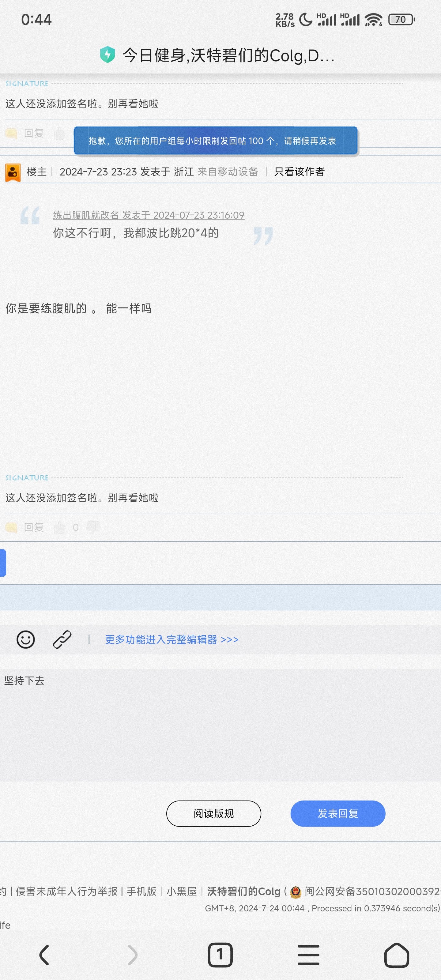
Task: Open 更多功能进入完整编辑器 link
Action: 171,639
